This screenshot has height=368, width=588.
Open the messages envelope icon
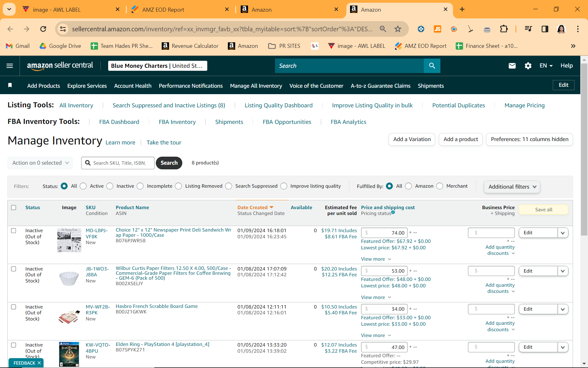(x=512, y=66)
